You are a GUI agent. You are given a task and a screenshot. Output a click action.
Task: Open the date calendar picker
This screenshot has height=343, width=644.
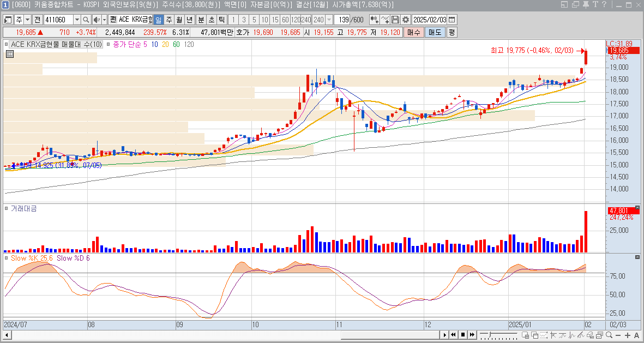[452, 20]
